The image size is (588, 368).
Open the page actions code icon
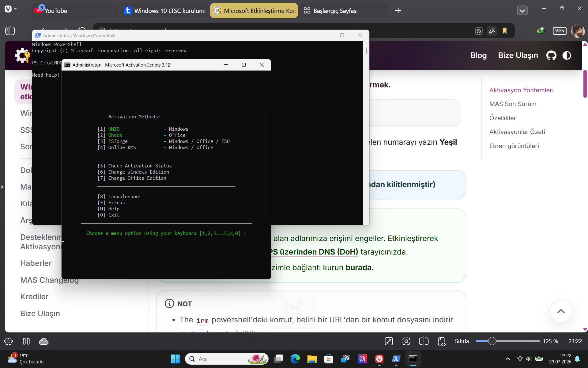442,341
